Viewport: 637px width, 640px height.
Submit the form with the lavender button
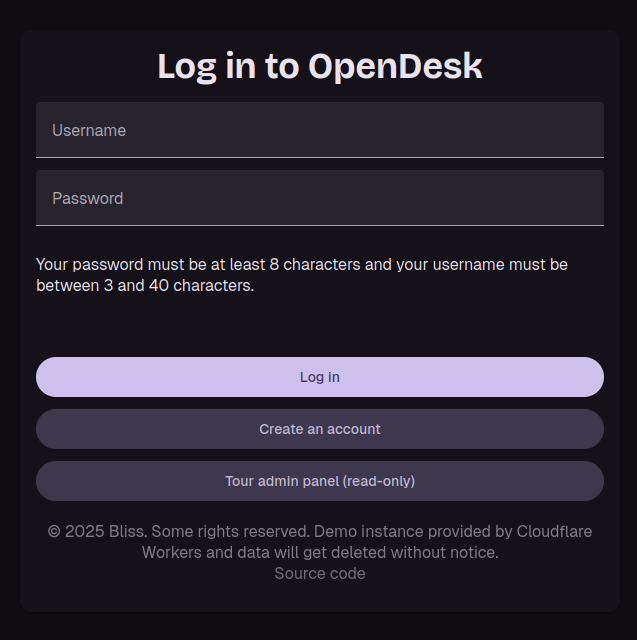(319, 377)
